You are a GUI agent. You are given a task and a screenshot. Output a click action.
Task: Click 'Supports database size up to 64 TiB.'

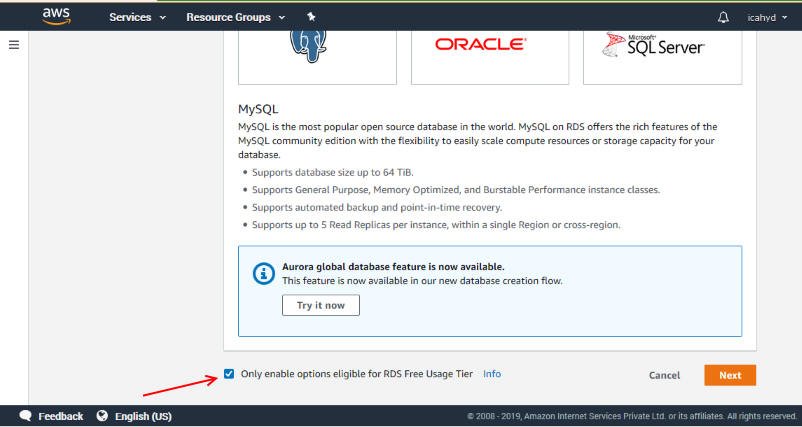[332, 172]
